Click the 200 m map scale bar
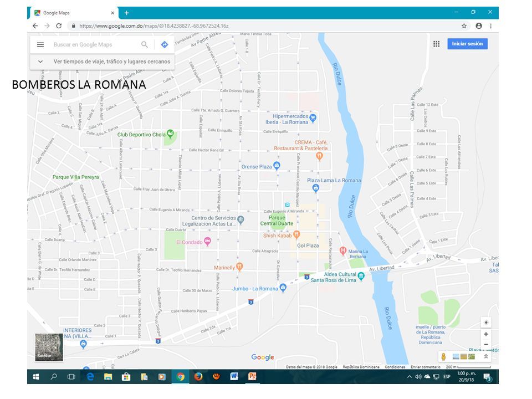Screen dimensions: 532x399 click(x=468, y=367)
